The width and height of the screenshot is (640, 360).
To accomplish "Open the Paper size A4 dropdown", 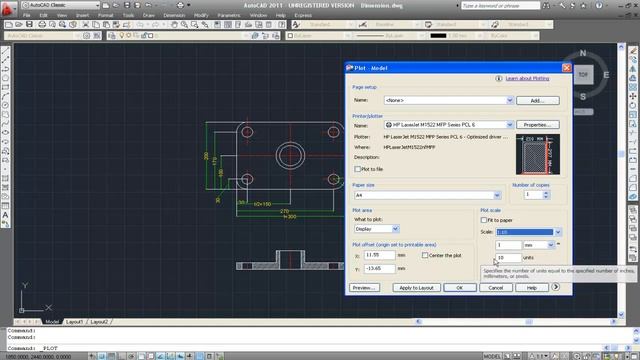I will click(x=497, y=196).
